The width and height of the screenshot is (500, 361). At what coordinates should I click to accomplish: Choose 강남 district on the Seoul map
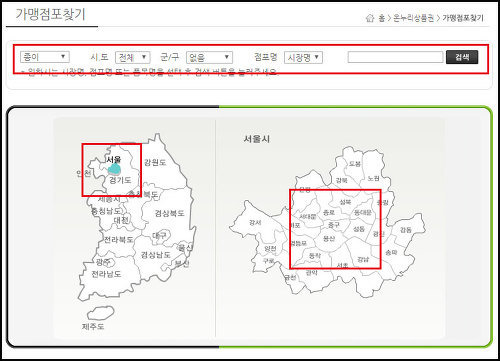click(x=363, y=259)
